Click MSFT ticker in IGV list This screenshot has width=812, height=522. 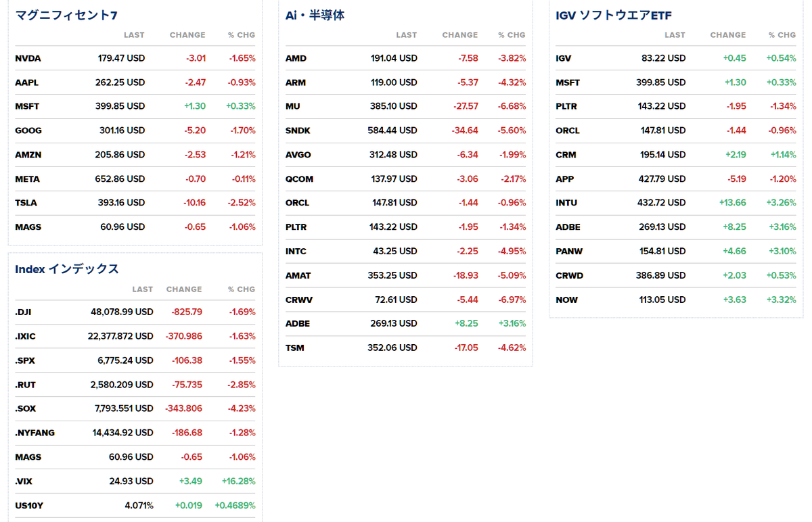pos(568,82)
